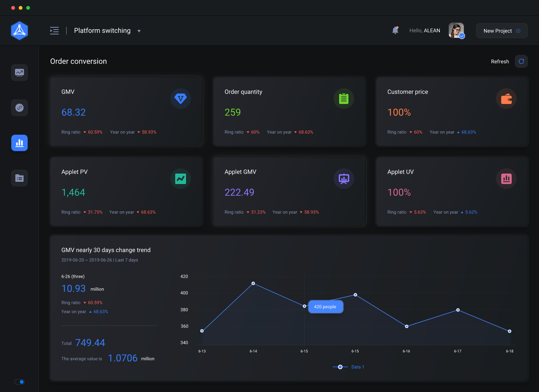Toggle the Data 1 legend series
This screenshot has height=392, width=539.
(x=348, y=367)
